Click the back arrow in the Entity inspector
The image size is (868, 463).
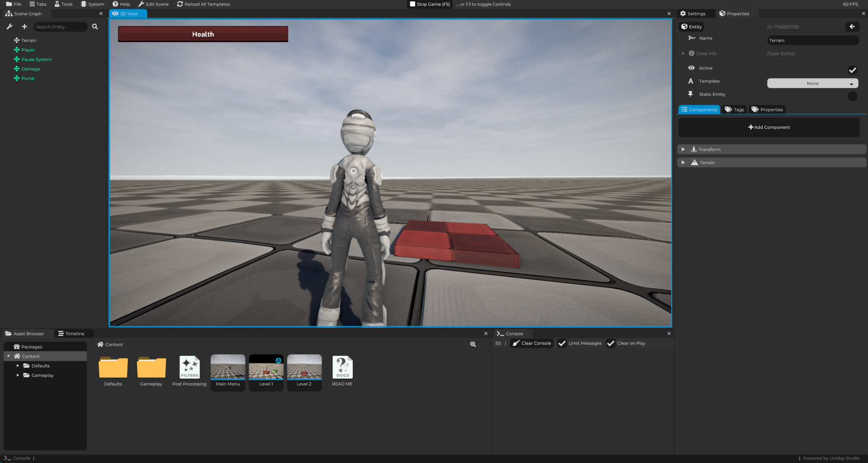(852, 27)
